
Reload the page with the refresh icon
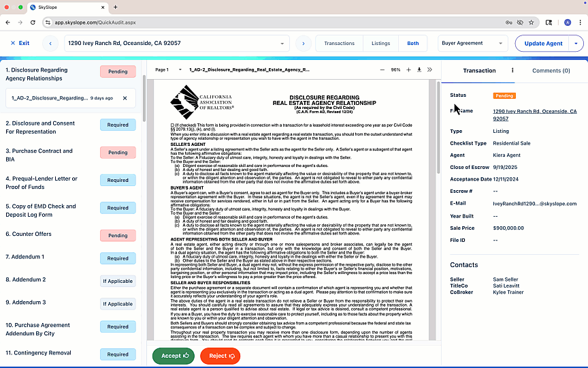point(33,22)
